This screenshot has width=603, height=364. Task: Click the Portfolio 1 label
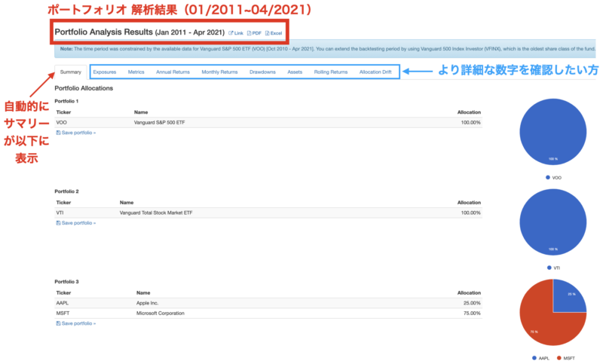66,101
